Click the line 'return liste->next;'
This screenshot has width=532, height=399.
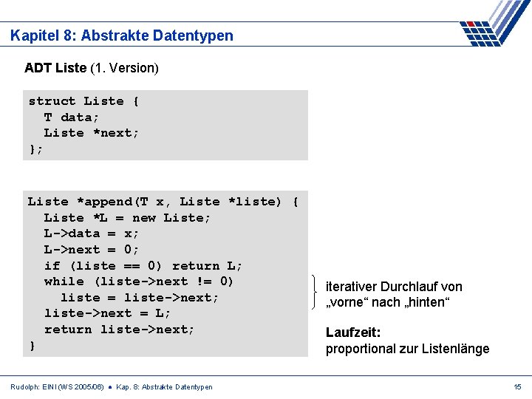coord(119,330)
